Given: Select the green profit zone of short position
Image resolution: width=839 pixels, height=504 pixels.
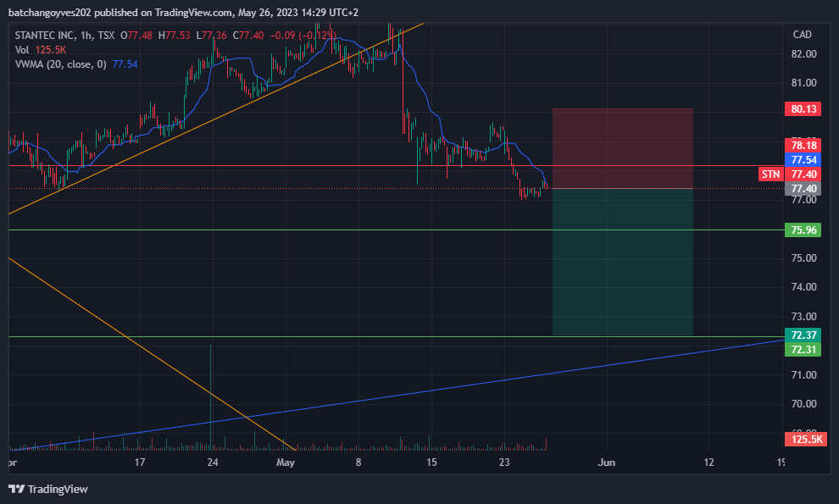Looking at the screenshot, I should (x=622, y=263).
